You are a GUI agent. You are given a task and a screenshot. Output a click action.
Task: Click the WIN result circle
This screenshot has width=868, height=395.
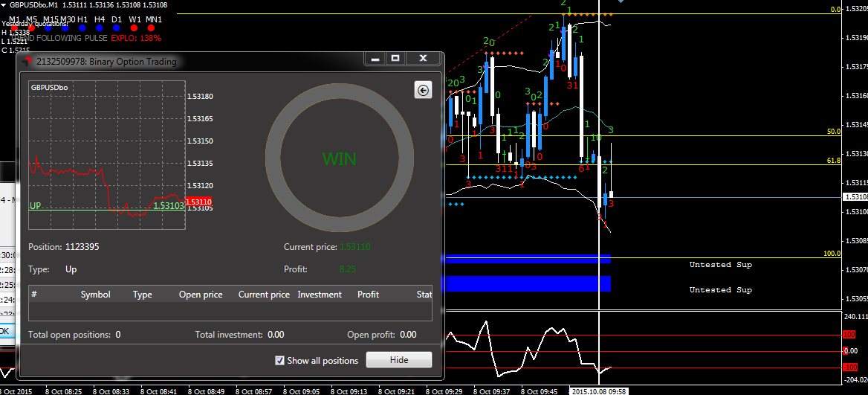pos(340,159)
